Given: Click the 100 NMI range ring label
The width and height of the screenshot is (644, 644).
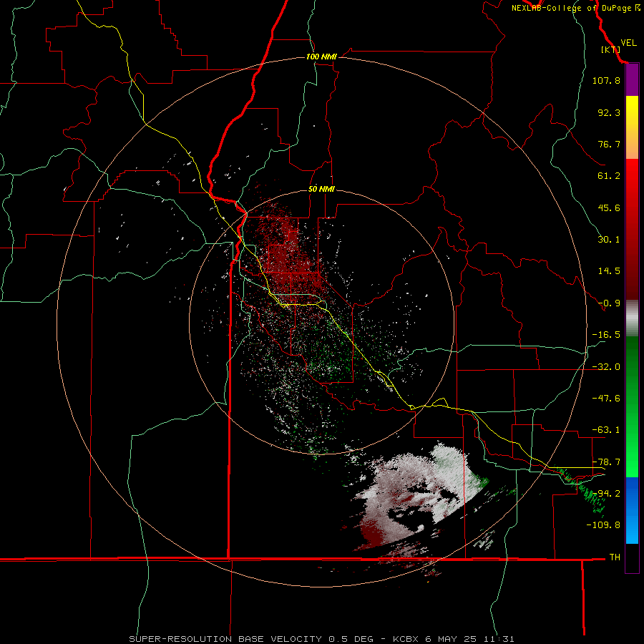Looking at the screenshot, I should (x=321, y=57).
